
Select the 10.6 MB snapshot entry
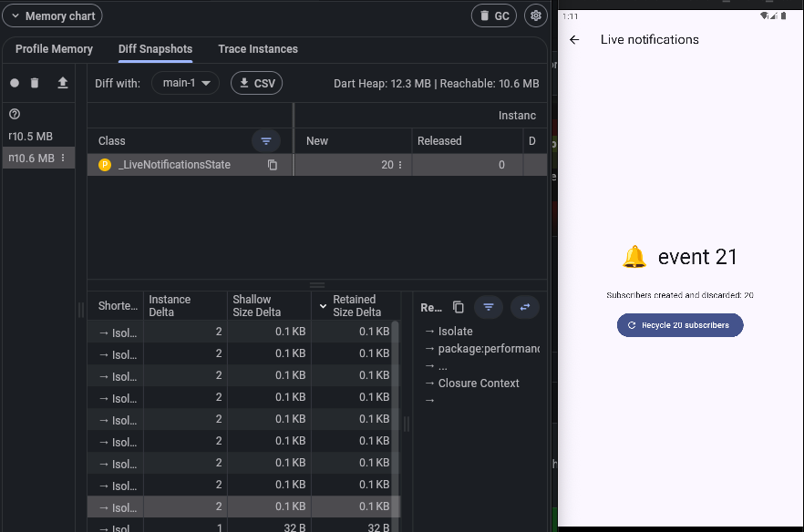click(x=39, y=158)
